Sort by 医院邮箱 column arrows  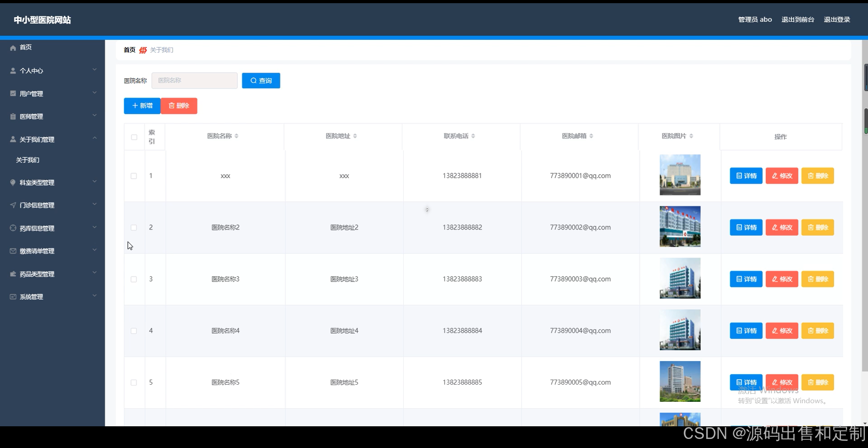(x=591, y=136)
